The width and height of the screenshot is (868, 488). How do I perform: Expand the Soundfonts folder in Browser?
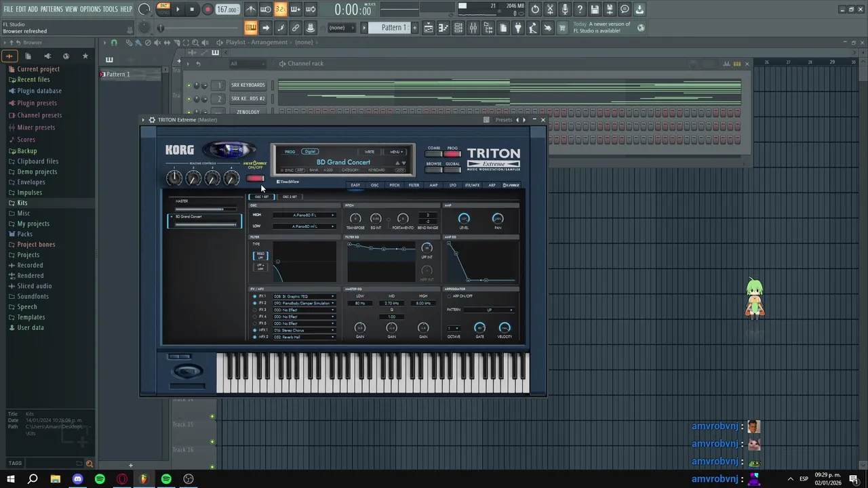point(33,296)
